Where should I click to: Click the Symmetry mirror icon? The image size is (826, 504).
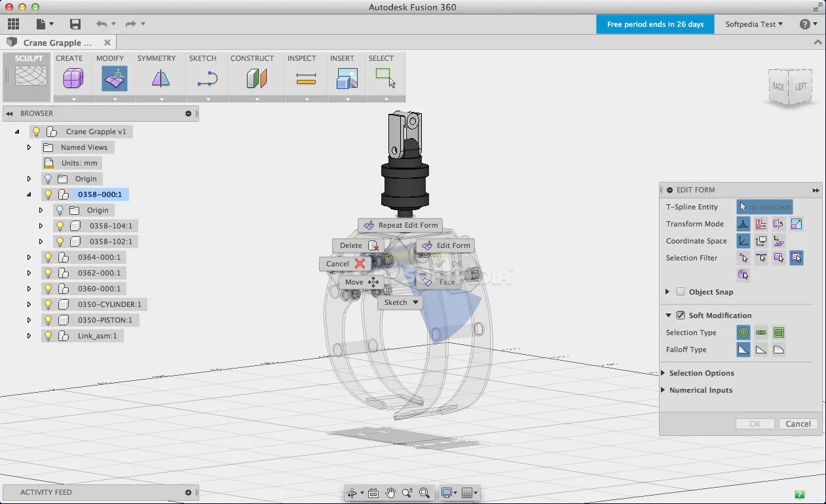160,79
